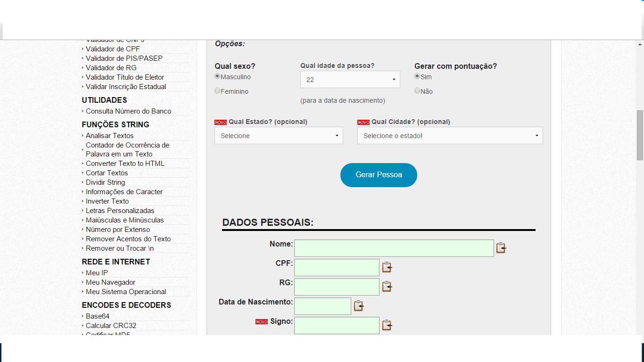Choose the Feminino sex option

pyautogui.click(x=217, y=91)
